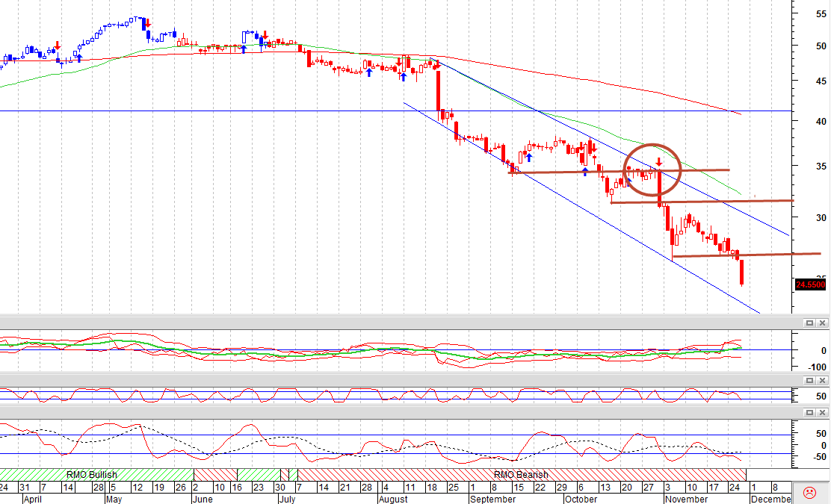Select the red sell arrow inside the brown circle
The width and height of the screenshot is (831, 504).
(659, 161)
